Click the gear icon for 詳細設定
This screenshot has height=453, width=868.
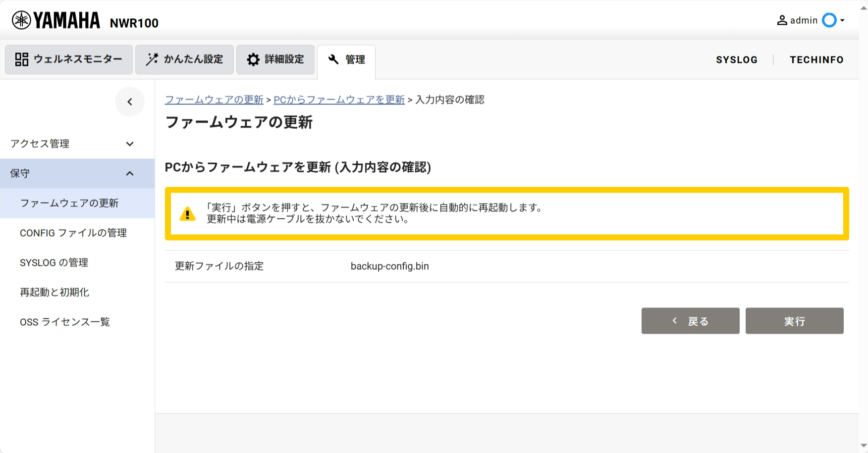click(x=253, y=59)
